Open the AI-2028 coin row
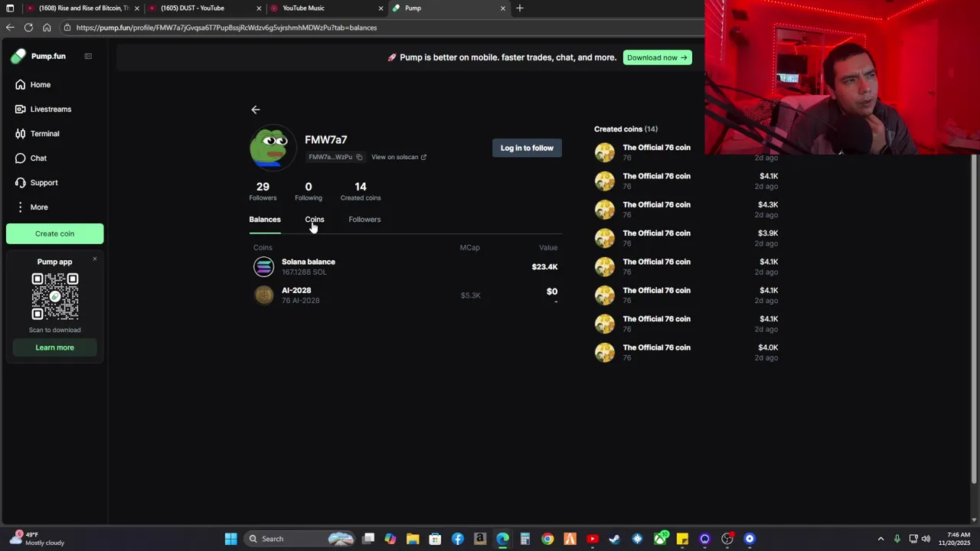Image resolution: width=980 pixels, height=551 pixels. [406, 295]
